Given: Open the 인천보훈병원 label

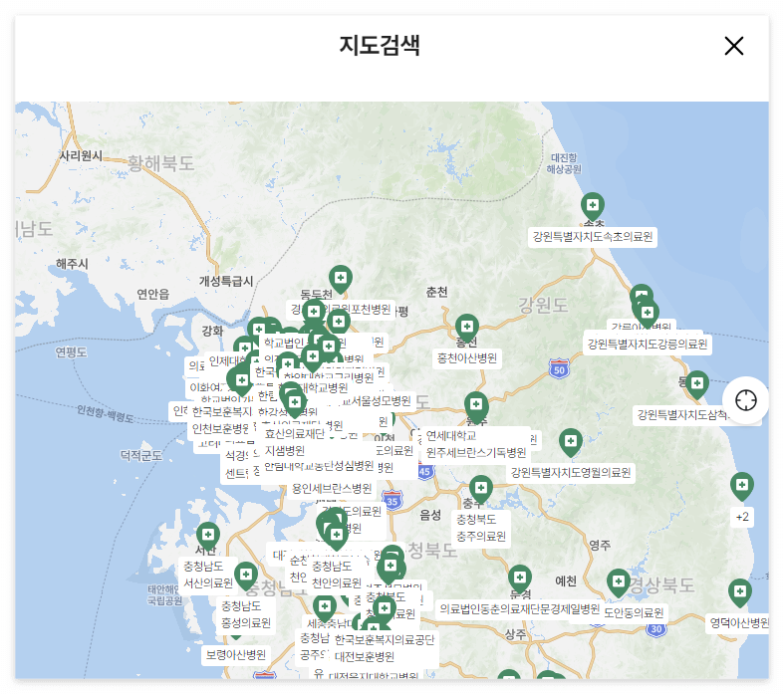Looking at the screenshot, I should coord(220,429).
